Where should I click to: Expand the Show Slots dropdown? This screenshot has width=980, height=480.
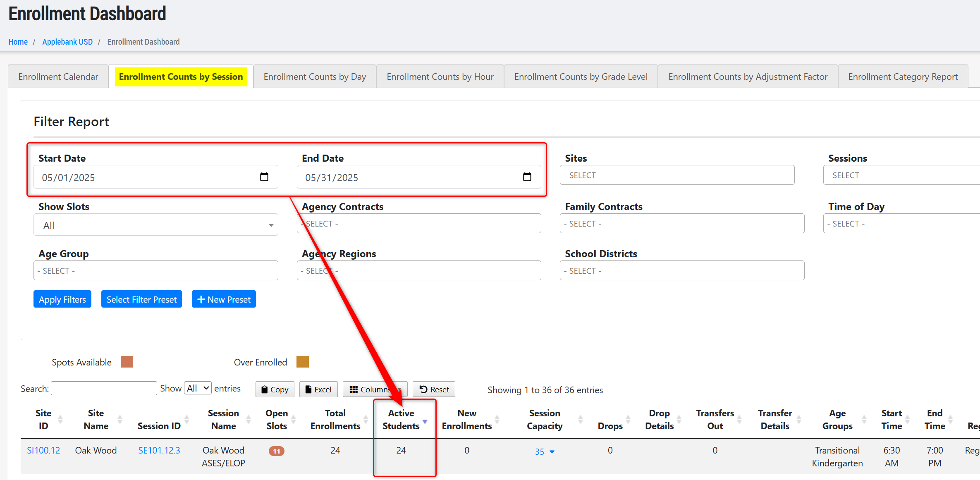(x=155, y=225)
